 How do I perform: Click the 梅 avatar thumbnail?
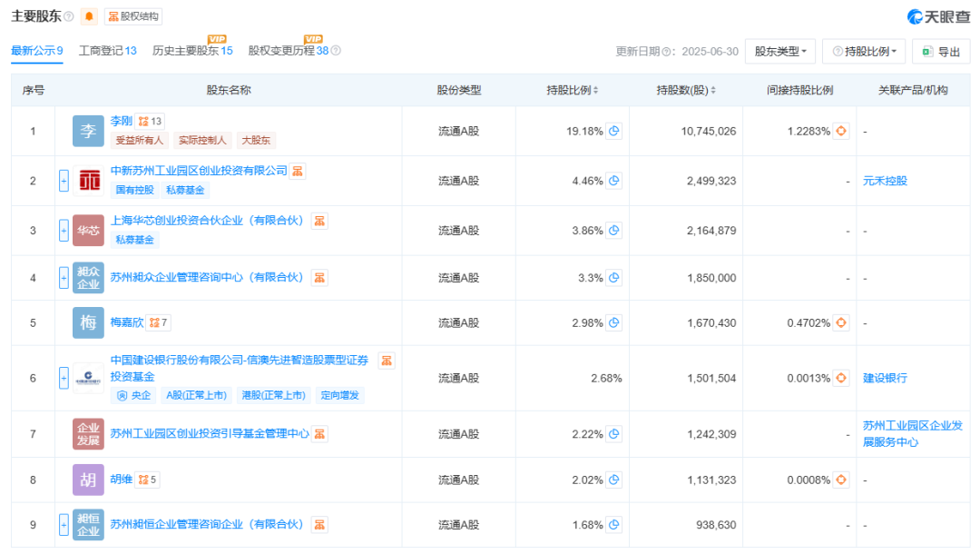(88, 322)
